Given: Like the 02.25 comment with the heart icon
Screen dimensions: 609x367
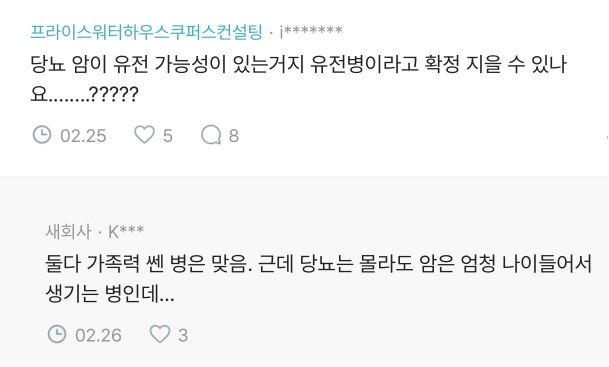Looking at the screenshot, I should 144,135.
